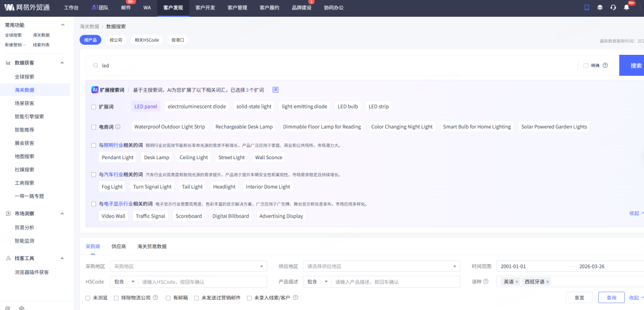Select the LED bulb keyword chip
Viewport: 644px width, 310px height.
(348, 107)
